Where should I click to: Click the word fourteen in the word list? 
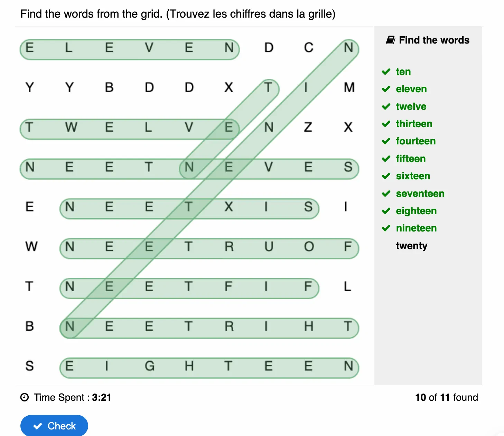[x=416, y=141]
